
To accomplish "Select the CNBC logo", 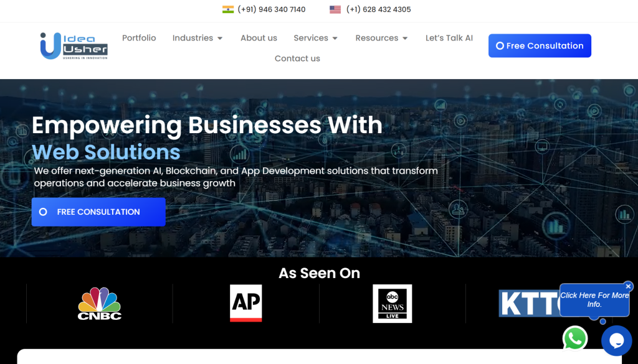I will pos(99,304).
